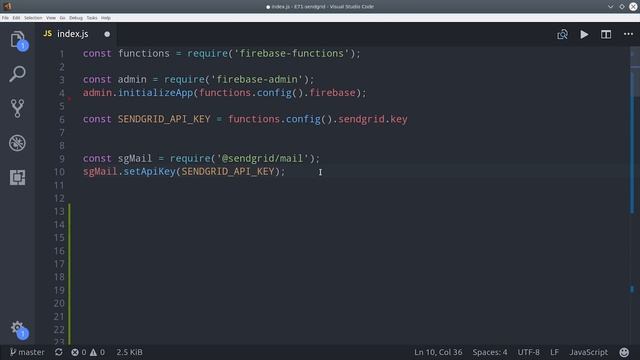Click the 'firebase-admin' string

[x=257, y=79]
